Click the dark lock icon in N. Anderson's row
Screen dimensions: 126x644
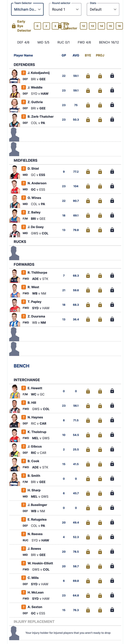pos(112,186)
